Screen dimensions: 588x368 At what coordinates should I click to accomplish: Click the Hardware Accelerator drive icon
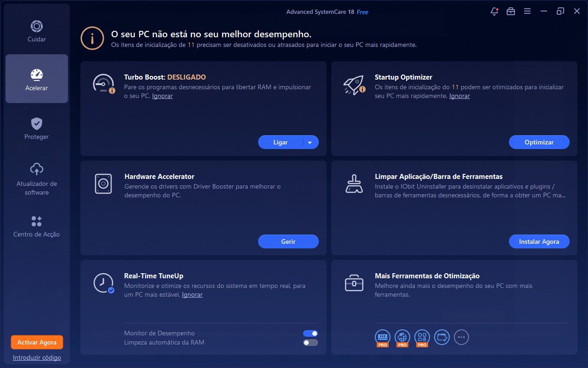coord(103,183)
